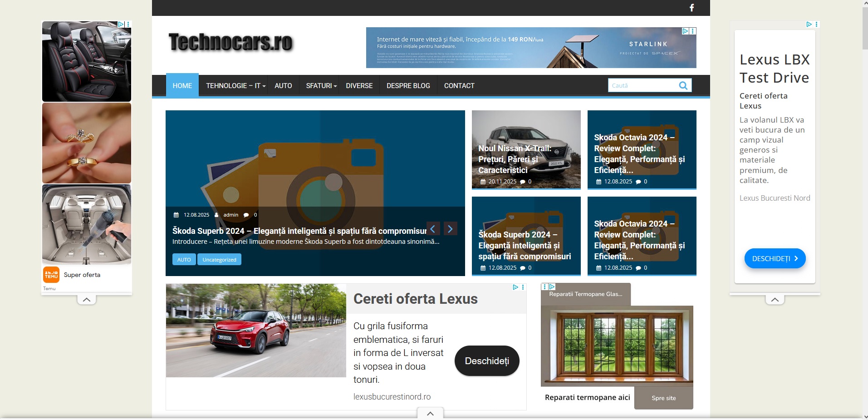The height and width of the screenshot is (420, 868).
Task: Click 12.08.2025 date in featured slider
Action: coord(196,215)
